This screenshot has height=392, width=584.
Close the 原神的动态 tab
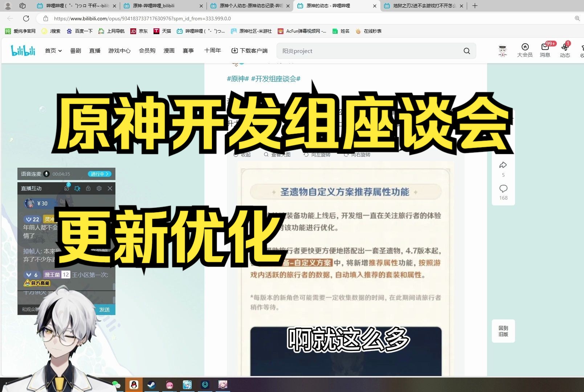click(x=375, y=6)
